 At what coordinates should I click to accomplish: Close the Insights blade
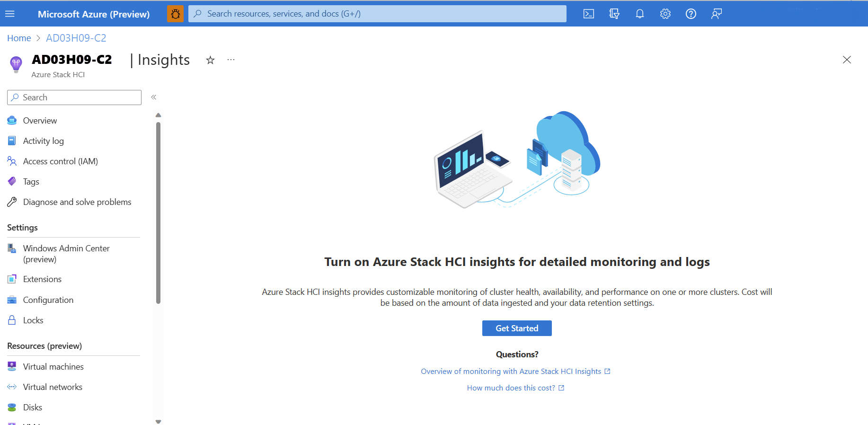click(x=847, y=60)
